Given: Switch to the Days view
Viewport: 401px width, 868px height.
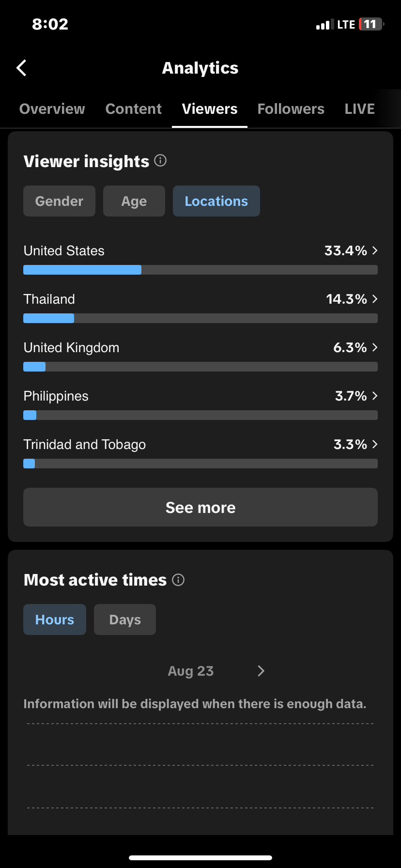Looking at the screenshot, I should pyautogui.click(x=125, y=620).
